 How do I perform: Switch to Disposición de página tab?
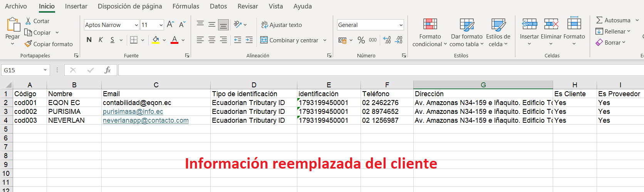[x=130, y=6]
